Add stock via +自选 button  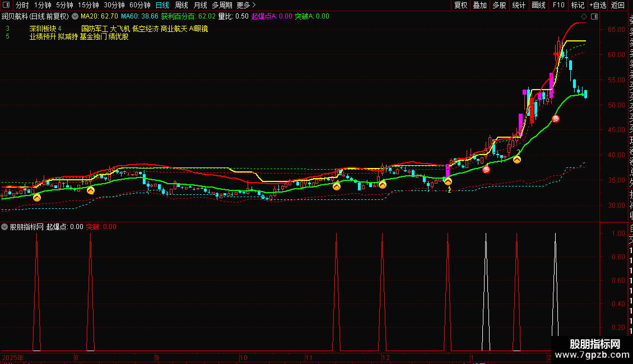click(598, 5)
